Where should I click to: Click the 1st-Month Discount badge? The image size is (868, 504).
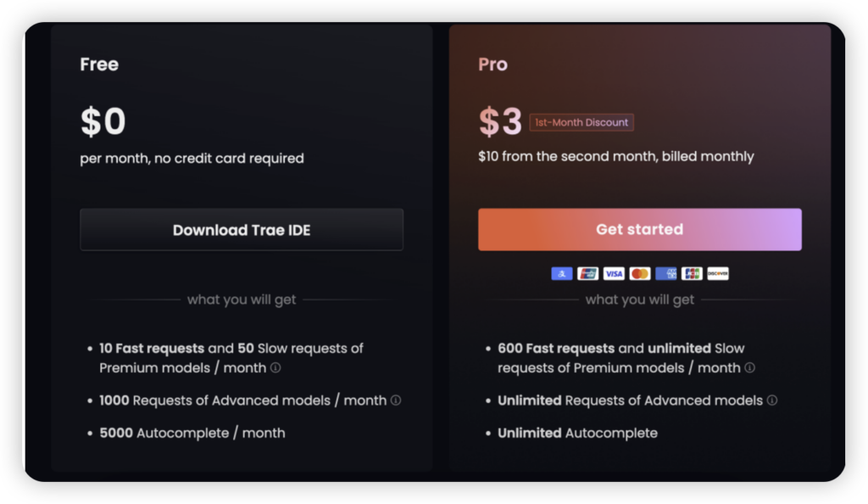pos(581,122)
